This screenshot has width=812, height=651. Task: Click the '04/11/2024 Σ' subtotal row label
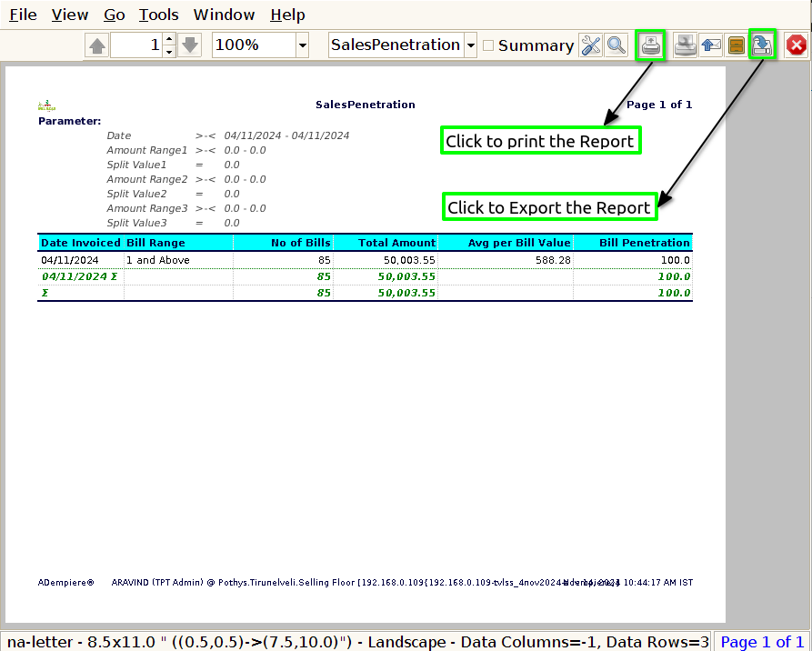pos(80,276)
